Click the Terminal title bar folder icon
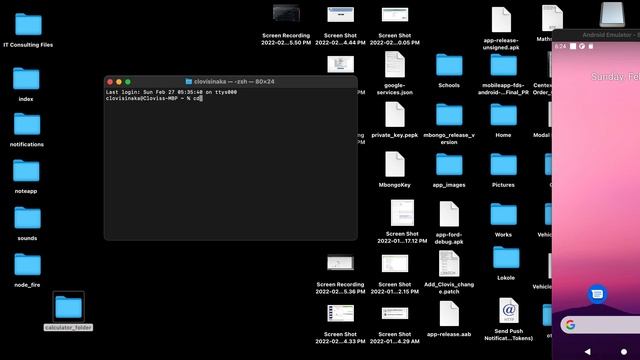The image size is (640, 360). point(189,82)
